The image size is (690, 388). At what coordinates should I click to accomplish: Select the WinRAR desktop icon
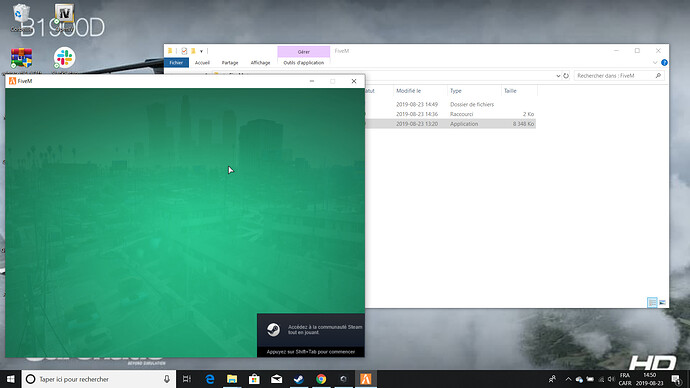(22, 58)
